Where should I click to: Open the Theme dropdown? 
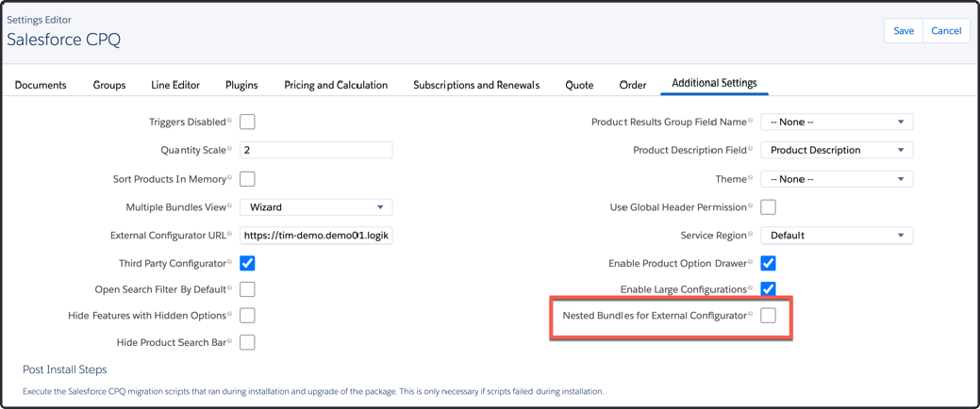pos(837,179)
